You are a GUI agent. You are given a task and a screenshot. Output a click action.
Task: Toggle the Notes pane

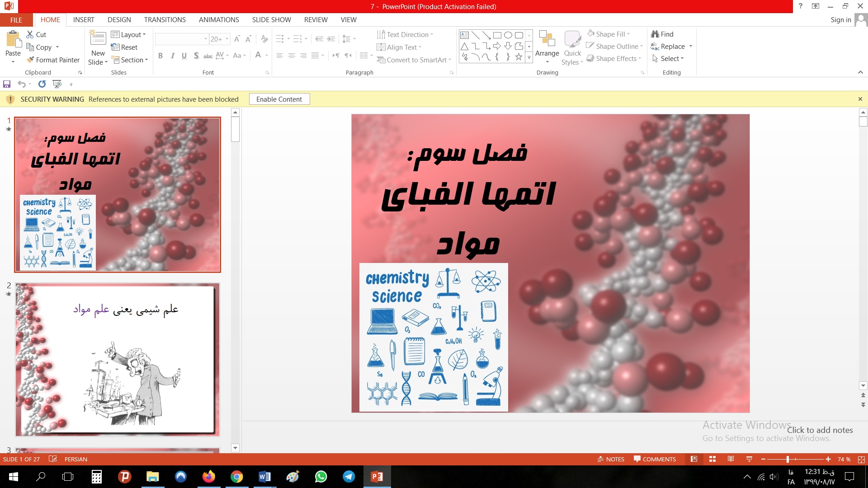click(611, 459)
